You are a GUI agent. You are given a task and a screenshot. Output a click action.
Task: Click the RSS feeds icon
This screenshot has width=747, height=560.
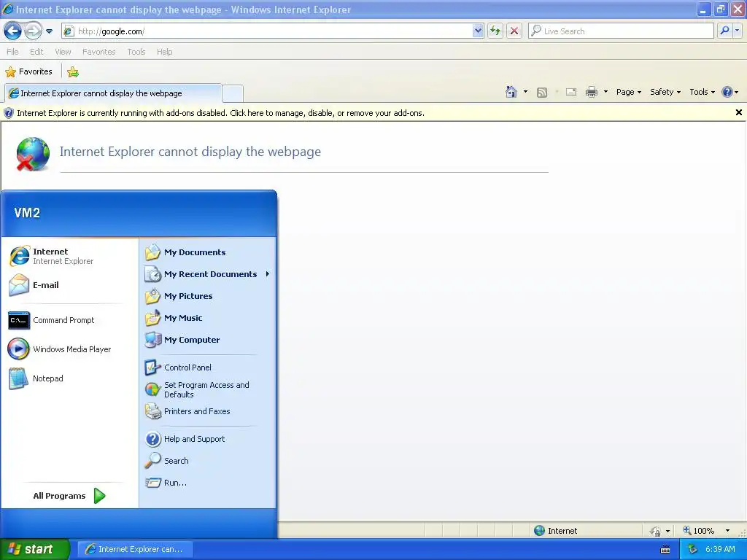point(542,93)
